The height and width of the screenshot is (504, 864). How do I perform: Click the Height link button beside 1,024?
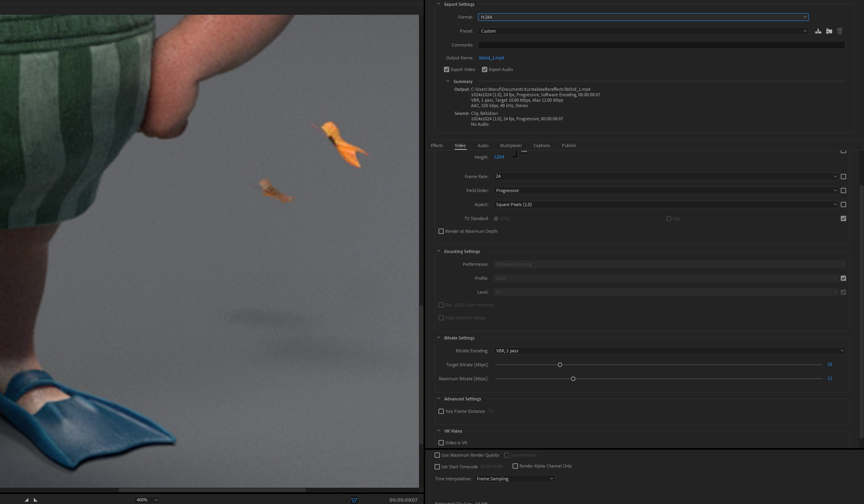pyautogui.click(x=524, y=152)
